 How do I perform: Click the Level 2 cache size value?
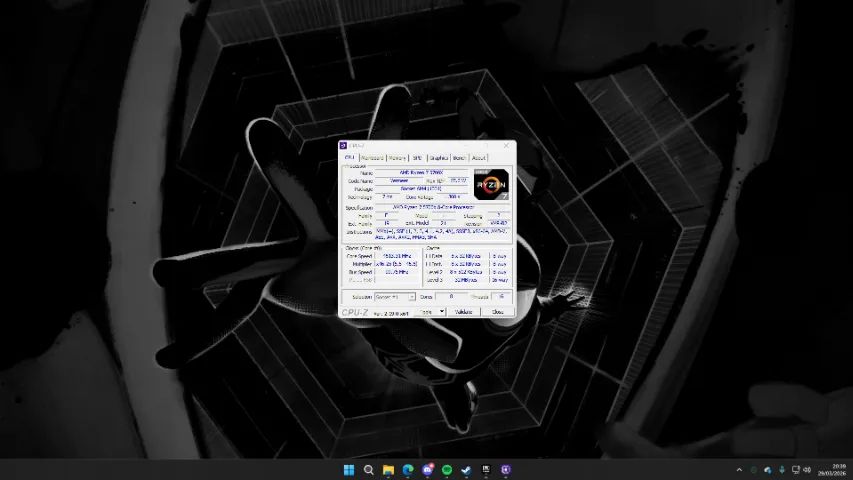466,272
